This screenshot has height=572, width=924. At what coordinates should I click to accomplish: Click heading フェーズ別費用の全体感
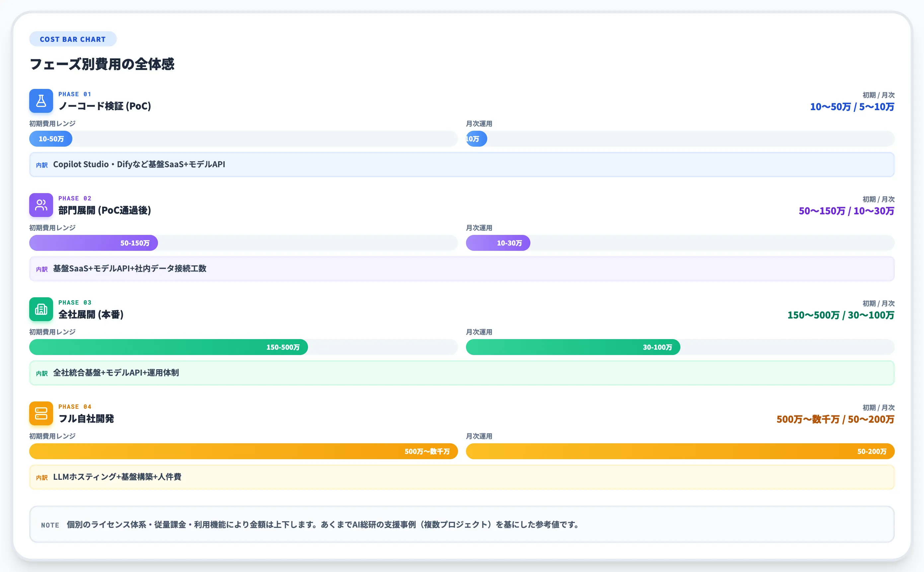(102, 64)
